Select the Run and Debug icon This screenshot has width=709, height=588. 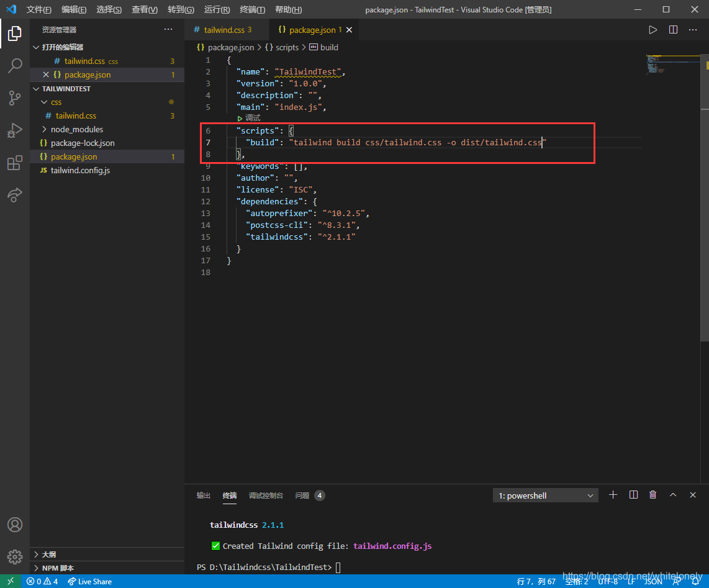pyautogui.click(x=15, y=130)
